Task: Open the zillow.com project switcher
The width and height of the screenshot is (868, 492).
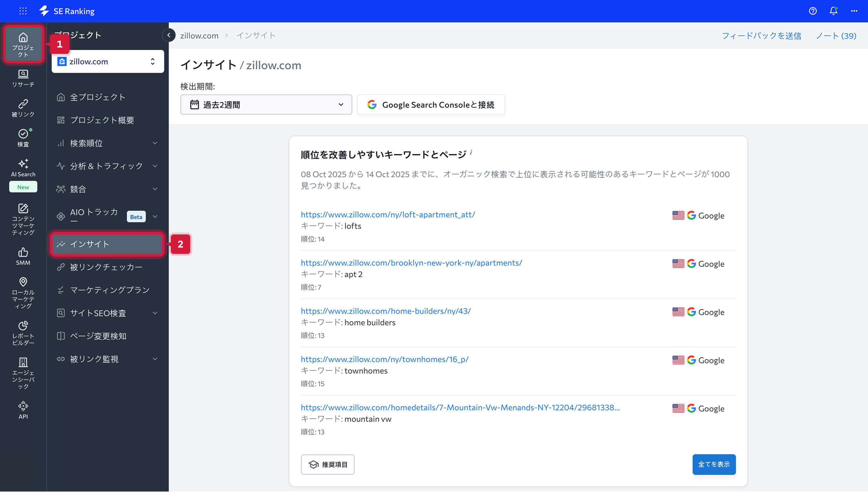Action: (107, 61)
